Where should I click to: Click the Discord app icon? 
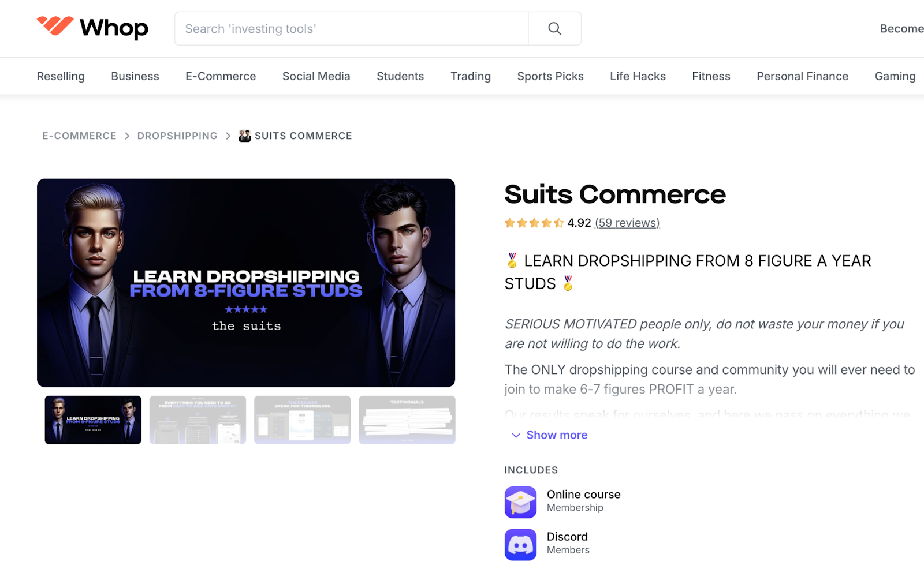point(520,544)
